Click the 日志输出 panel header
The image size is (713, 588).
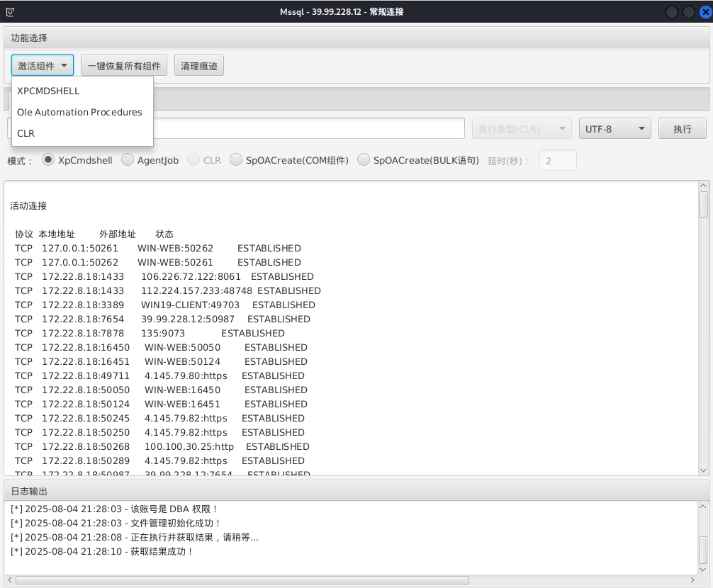coord(356,491)
